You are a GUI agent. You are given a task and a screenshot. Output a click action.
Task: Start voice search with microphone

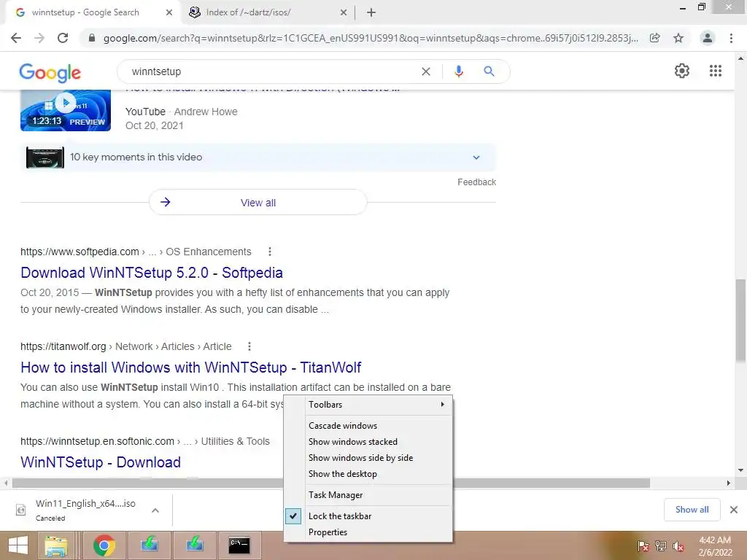458,71
